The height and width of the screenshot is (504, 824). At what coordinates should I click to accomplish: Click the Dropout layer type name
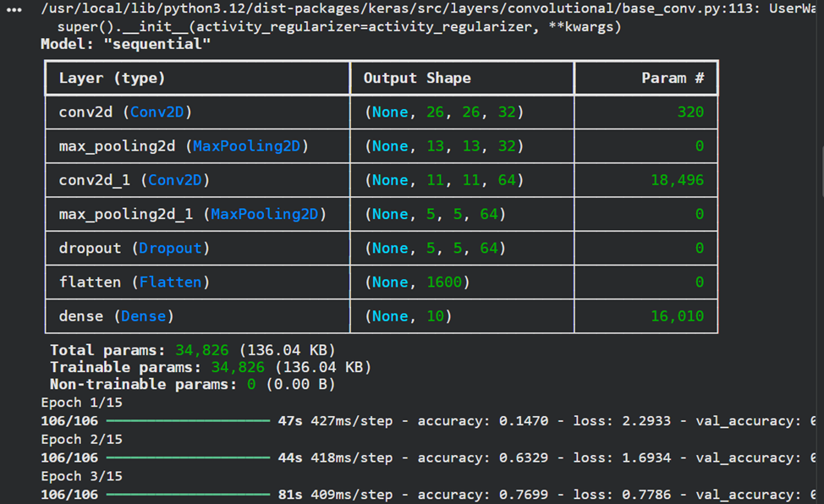[170, 249]
